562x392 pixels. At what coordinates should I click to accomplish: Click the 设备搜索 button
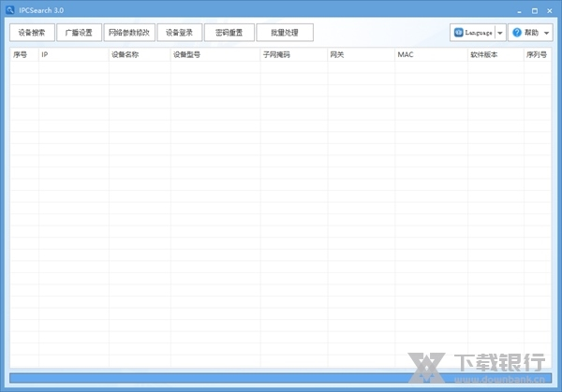[x=32, y=33]
